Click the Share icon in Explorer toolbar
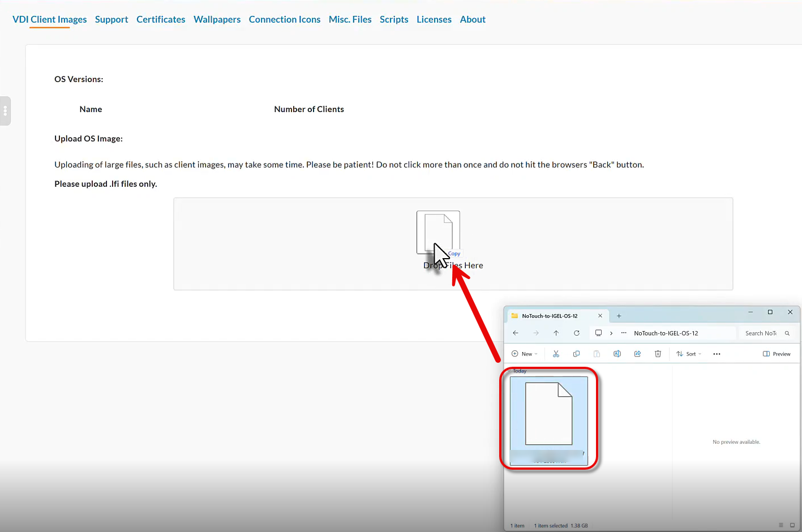The image size is (802, 532). point(637,354)
